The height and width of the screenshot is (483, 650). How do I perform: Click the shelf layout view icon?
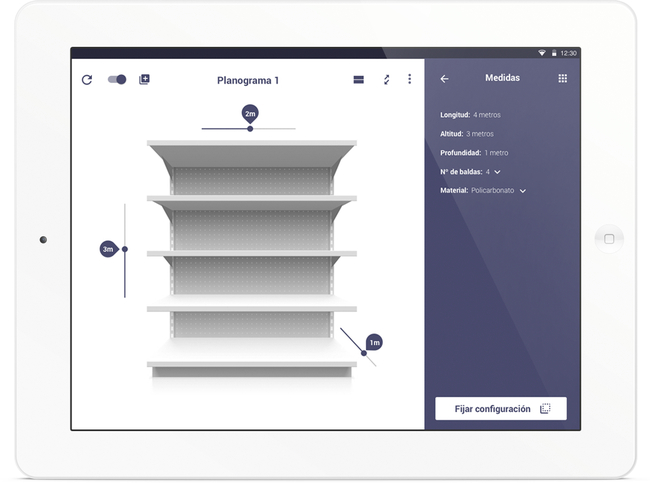coord(359,79)
